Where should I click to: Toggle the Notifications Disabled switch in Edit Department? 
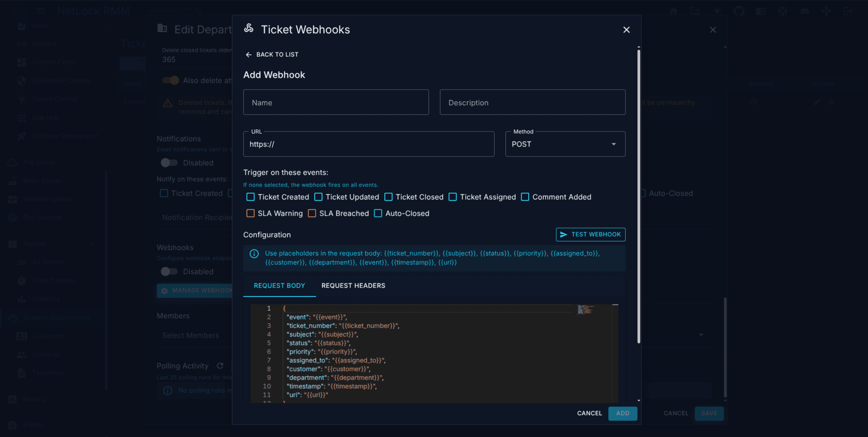tap(169, 163)
